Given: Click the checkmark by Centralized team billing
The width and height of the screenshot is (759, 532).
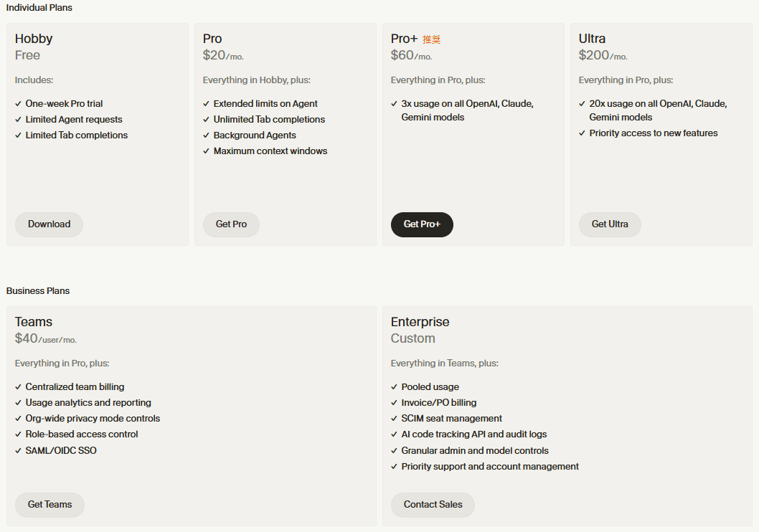Looking at the screenshot, I should pos(19,387).
